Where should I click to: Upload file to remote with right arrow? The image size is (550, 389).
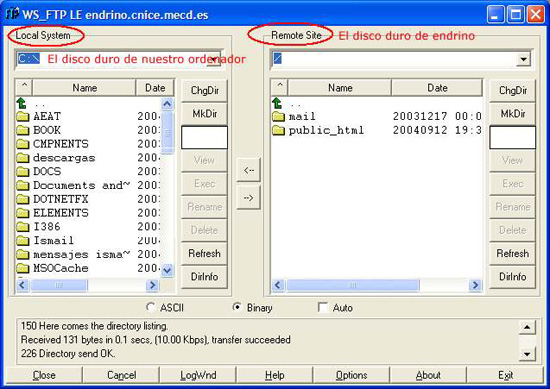point(248,198)
